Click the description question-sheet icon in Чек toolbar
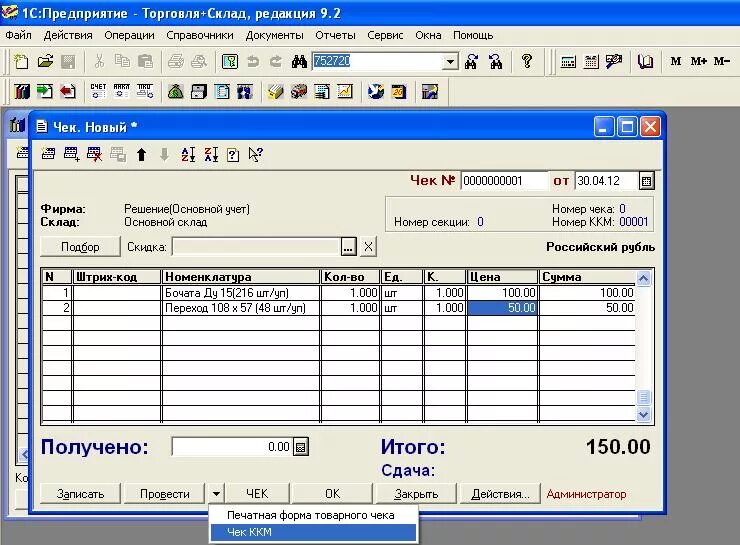This screenshot has height=545, width=740. pos(233,155)
